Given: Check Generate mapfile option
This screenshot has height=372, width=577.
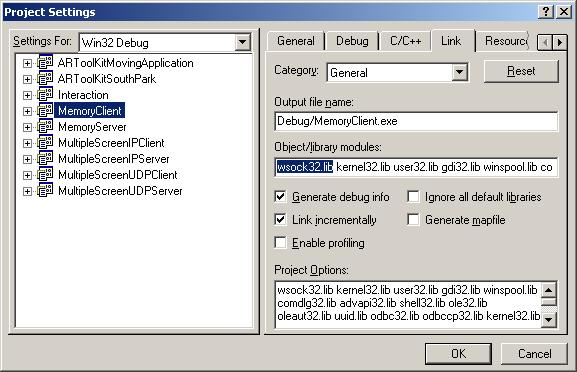Looking at the screenshot, I should 413,220.
